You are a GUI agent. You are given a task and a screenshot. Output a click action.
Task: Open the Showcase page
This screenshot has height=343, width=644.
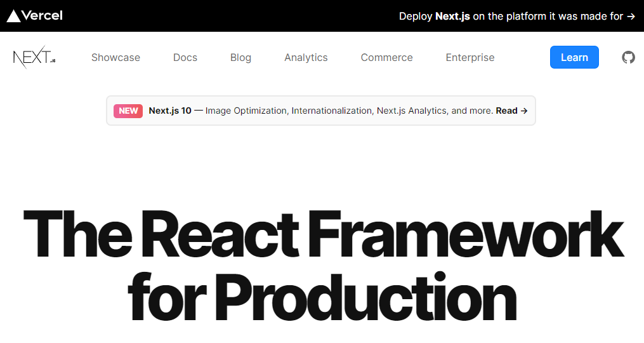coord(115,57)
